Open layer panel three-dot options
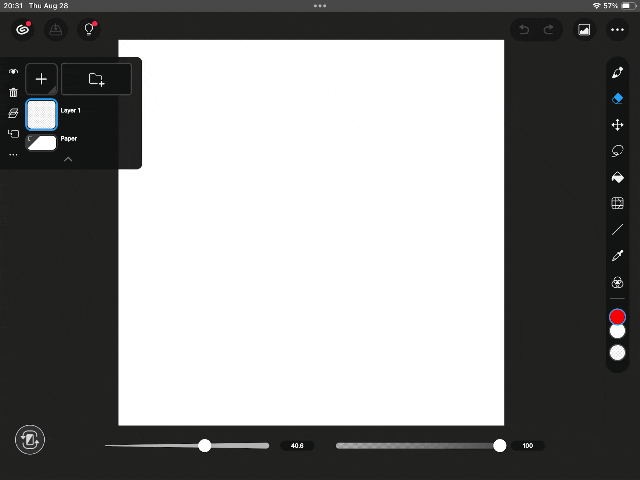Image resolution: width=640 pixels, height=480 pixels. pyautogui.click(x=13, y=155)
